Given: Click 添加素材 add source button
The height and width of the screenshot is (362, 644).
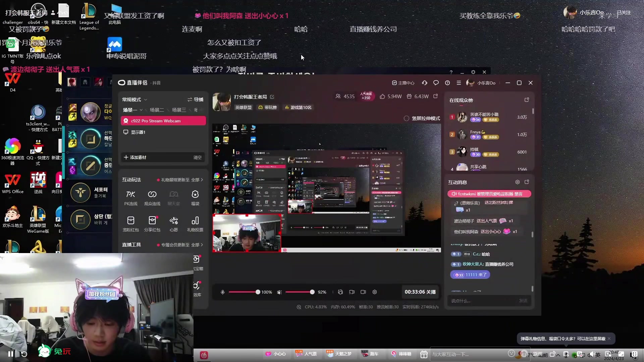Looking at the screenshot, I should point(135,157).
